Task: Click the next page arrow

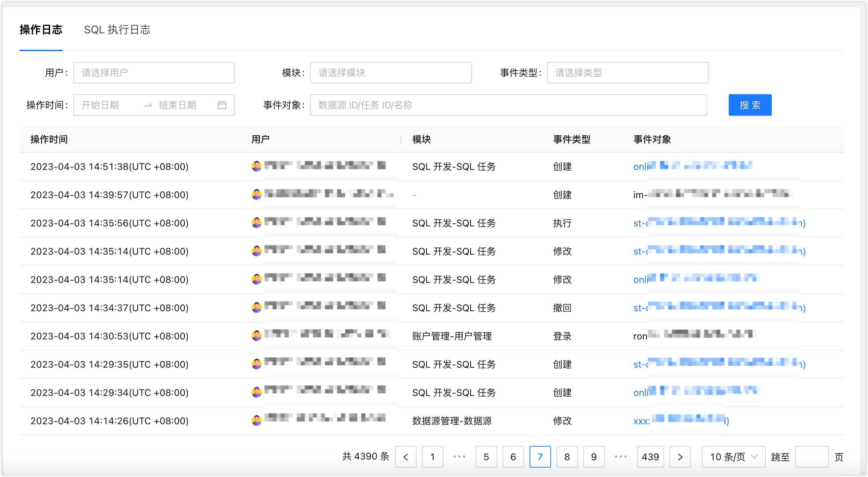Action: pyautogui.click(x=680, y=457)
